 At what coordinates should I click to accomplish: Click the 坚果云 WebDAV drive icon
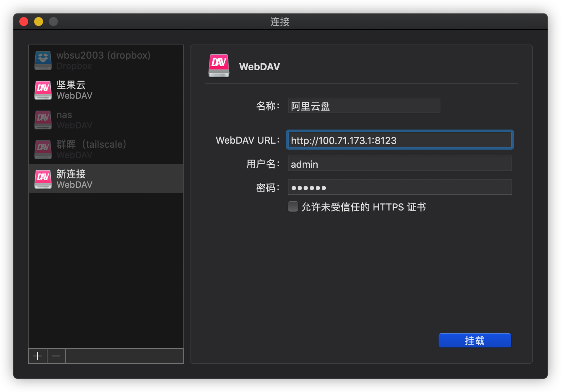[43, 90]
